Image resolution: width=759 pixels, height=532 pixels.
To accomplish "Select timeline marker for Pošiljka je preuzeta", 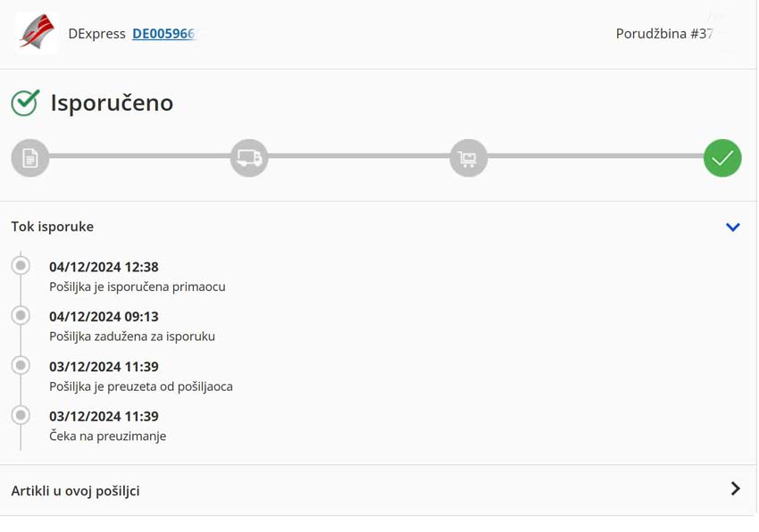I will (x=21, y=365).
